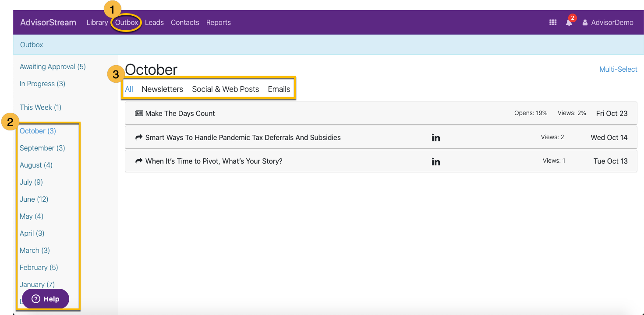Open the Leads menu
This screenshot has height=315, width=644.
pos(154,22)
